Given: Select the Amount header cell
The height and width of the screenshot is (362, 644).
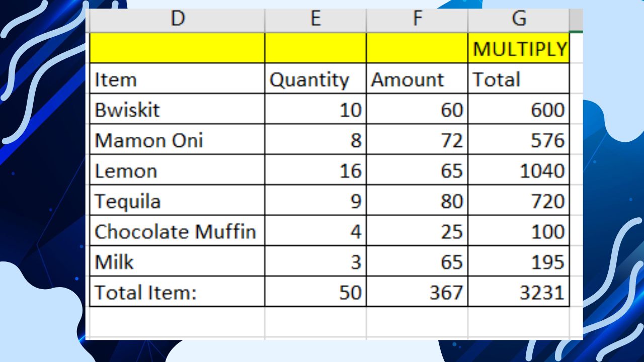Looking at the screenshot, I should click(x=417, y=79).
